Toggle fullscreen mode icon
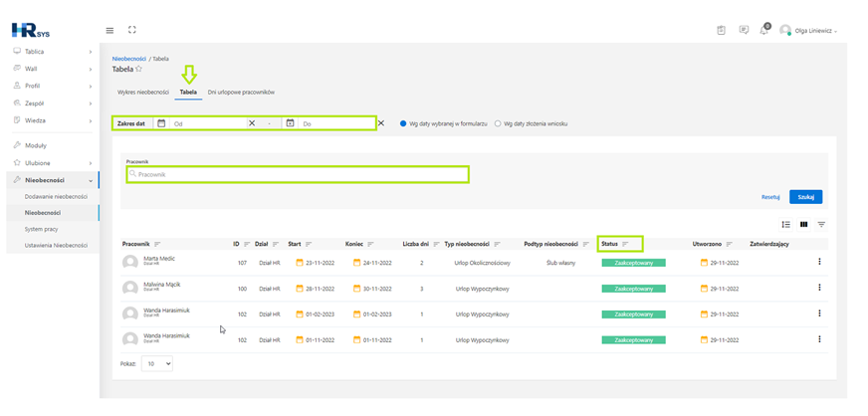 pos(131,30)
